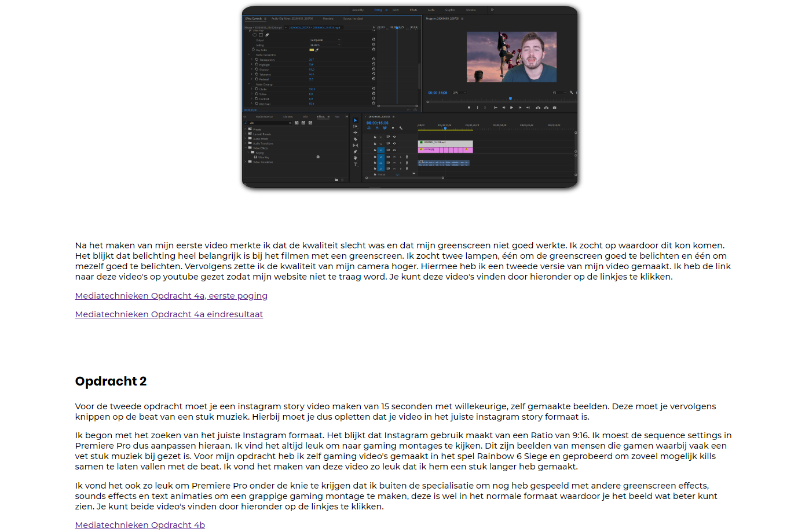Toggle animation stopwatch for Choke
Image resolution: width=787 pixels, height=532 pixels.
click(x=257, y=89)
